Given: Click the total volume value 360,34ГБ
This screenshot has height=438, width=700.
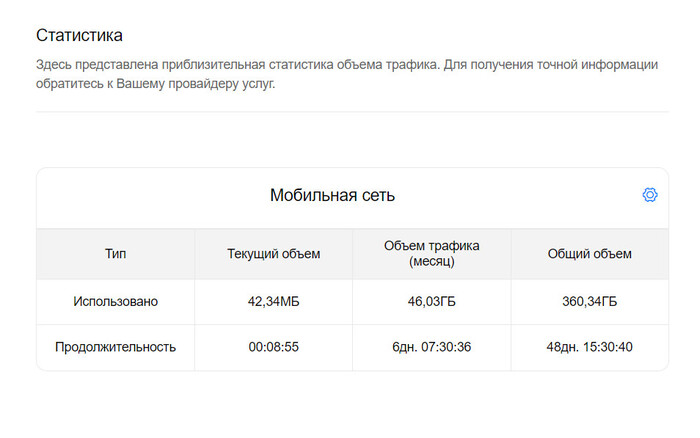Looking at the screenshot, I should 589,301.
